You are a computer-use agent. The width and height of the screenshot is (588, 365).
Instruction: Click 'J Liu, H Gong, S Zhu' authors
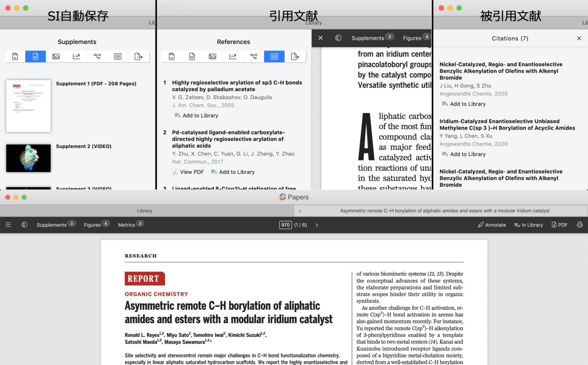(465, 86)
